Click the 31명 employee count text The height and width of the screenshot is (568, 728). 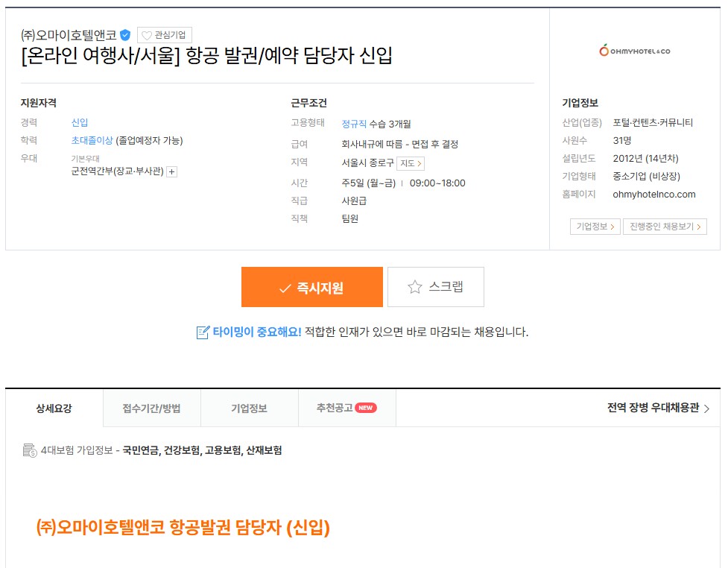621,140
